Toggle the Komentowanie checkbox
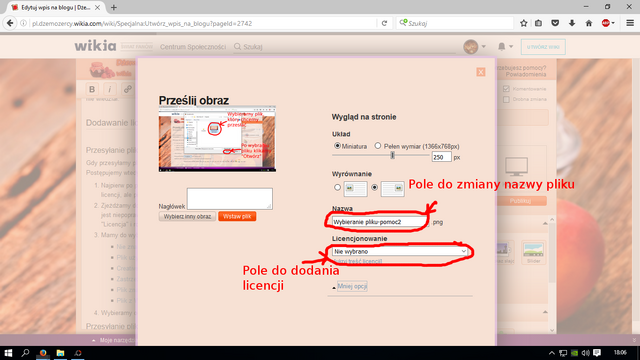This screenshot has width=640, height=360. click(x=507, y=89)
